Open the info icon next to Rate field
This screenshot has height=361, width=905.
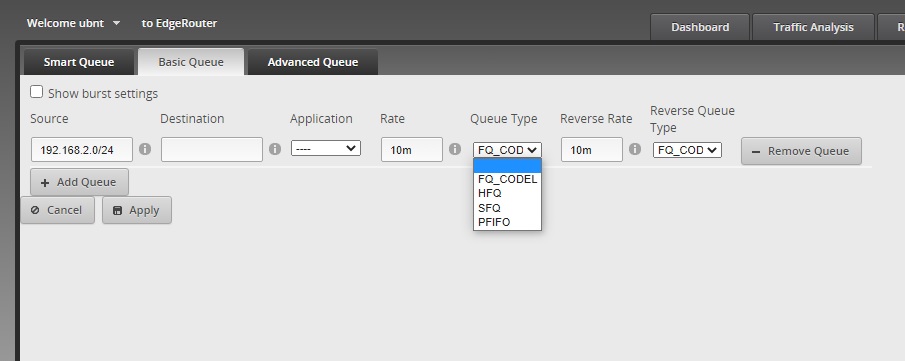pos(455,149)
